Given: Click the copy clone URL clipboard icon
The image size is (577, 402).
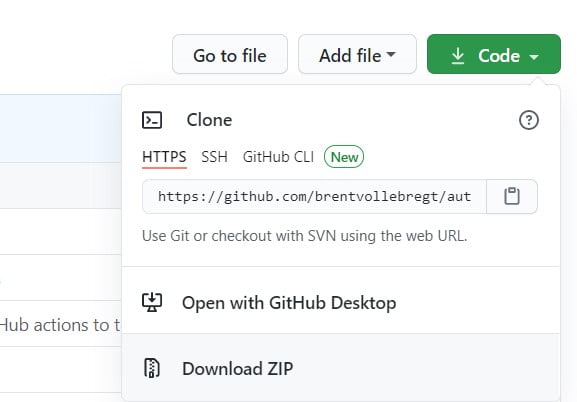Looking at the screenshot, I should (x=511, y=196).
